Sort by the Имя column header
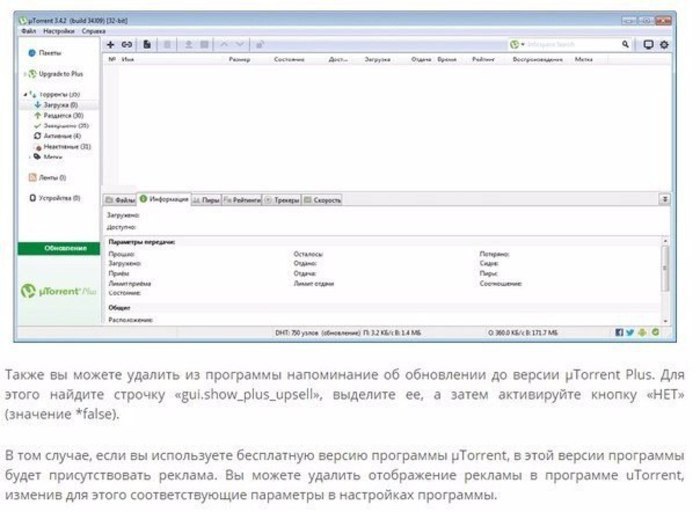The height and width of the screenshot is (512, 700). pyautogui.click(x=128, y=59)
